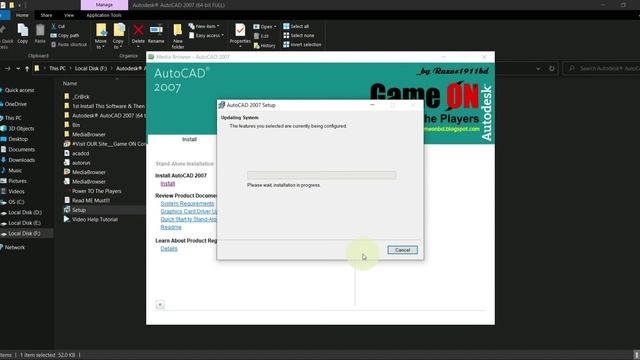Select Quick access in navigation pane
Viewport: 640px width, 360px height.
19,90
